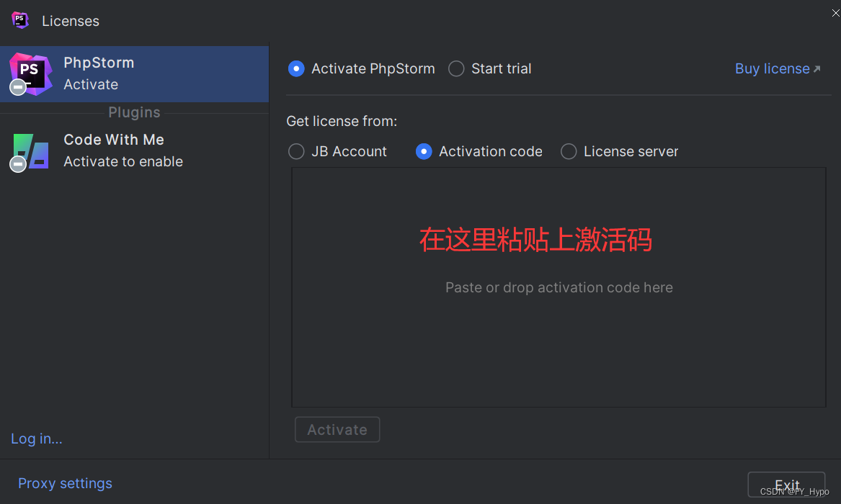Click the Exit button

[786, 485]
